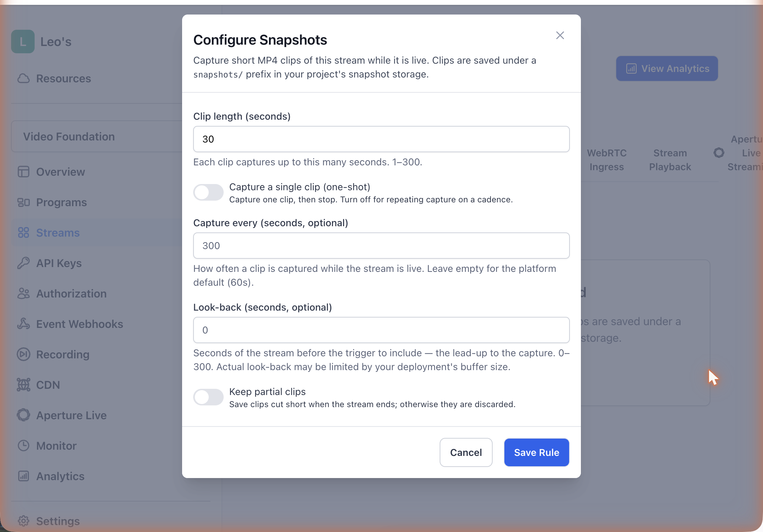The height and width of the screenshot is (532, 763).
Task: Open CDN via its globe icon
Action: (x=24, y=385)
